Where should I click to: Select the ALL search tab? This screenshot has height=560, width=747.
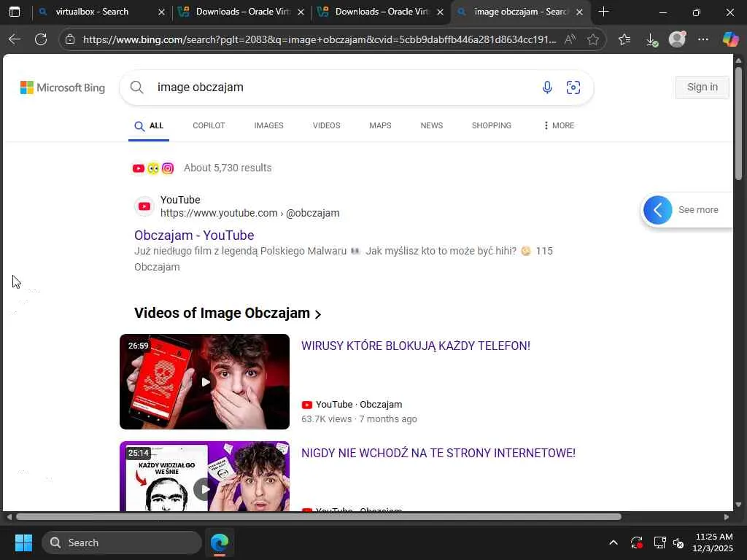coord(149,125)
